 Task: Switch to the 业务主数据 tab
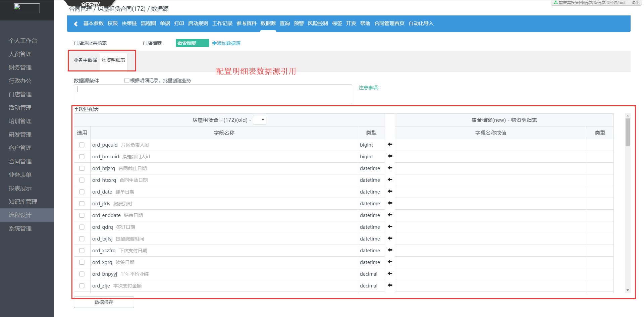coord(85,60)
